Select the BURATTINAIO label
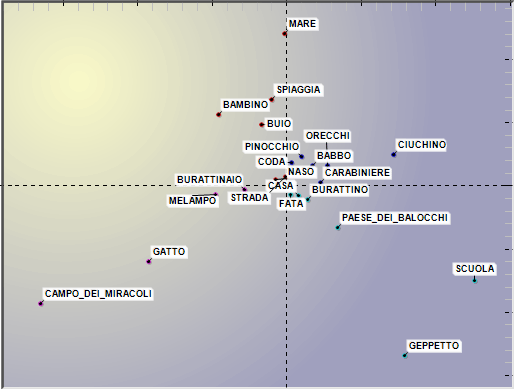This screenshot has height=389, width=514. (209, 180)
